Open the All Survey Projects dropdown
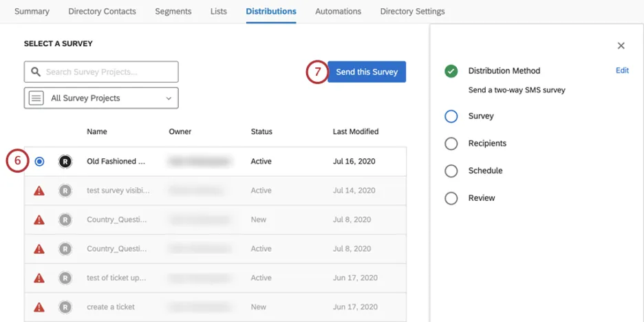The height and width of the screenshot is (322, 644). [x=101, y=98]
